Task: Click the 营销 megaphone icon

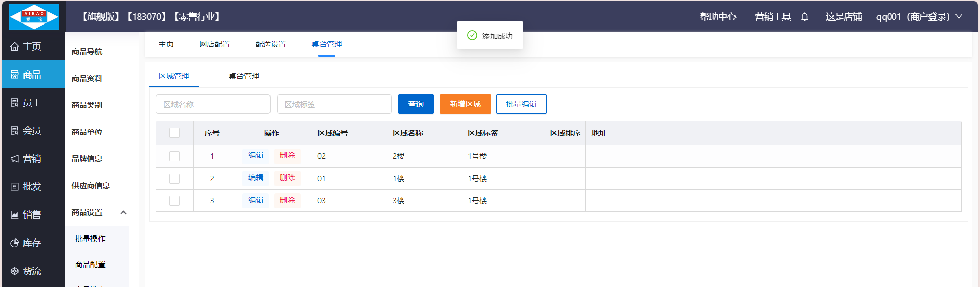Action: click(x=15, y=159)
